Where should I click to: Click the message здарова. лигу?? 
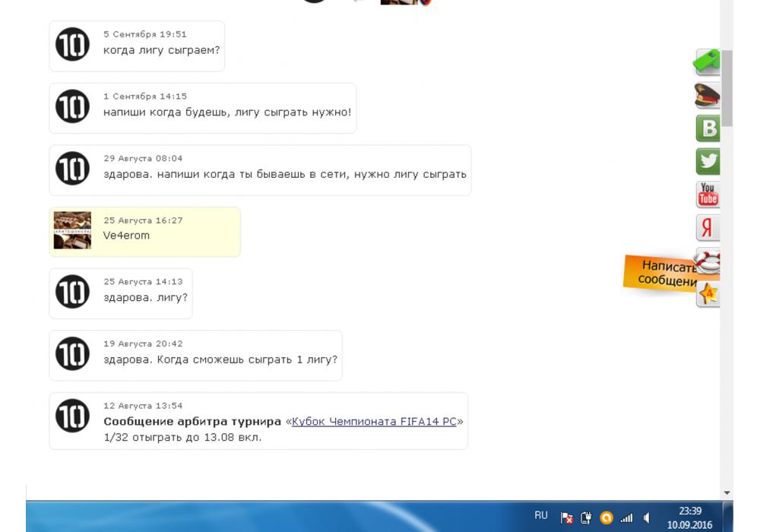pos(145,297)
